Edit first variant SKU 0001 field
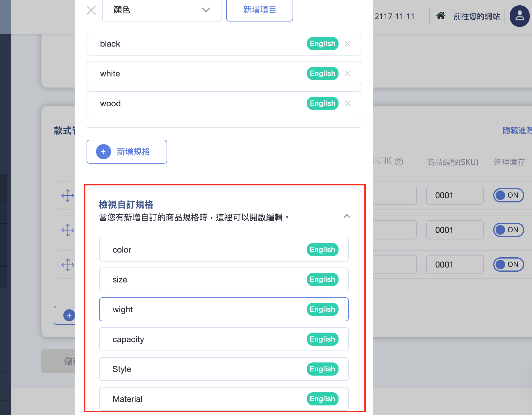 pyautogui.click(x=455, y=195)
